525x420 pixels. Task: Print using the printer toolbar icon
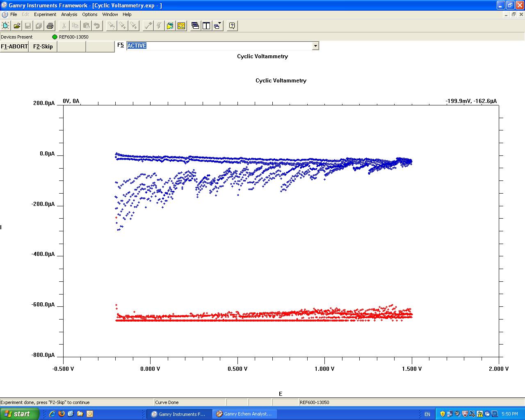point(50,26)
